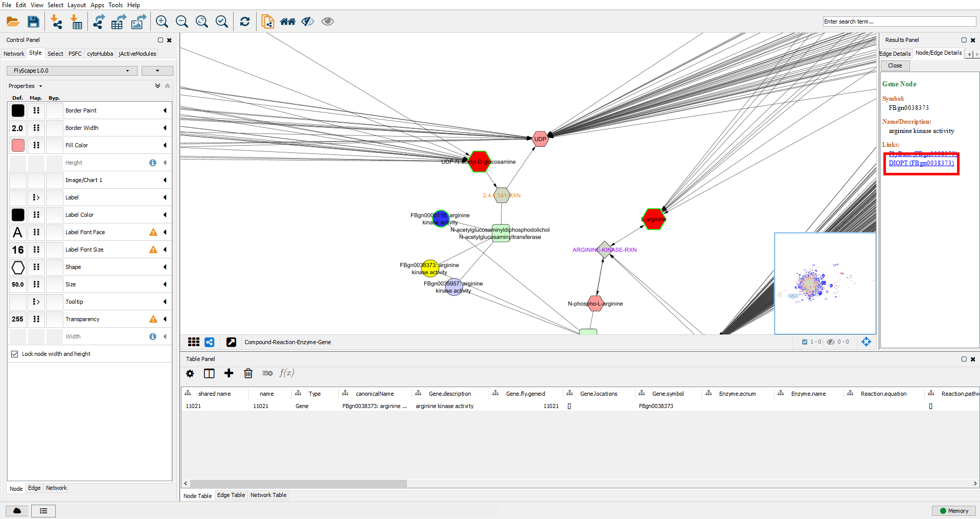This screenshot has width=980, height=519.
Task: Expand Label Font Size property arrow
Action: [x=165, y=250]
